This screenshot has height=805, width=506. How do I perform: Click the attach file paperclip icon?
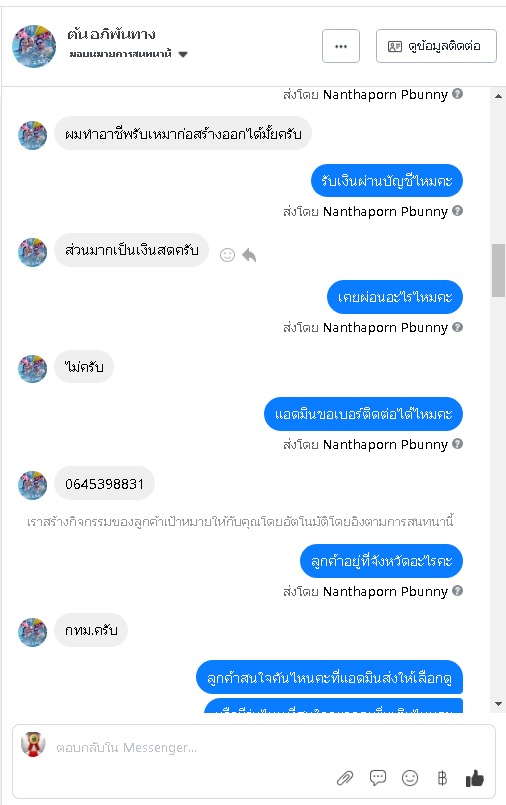345,778
